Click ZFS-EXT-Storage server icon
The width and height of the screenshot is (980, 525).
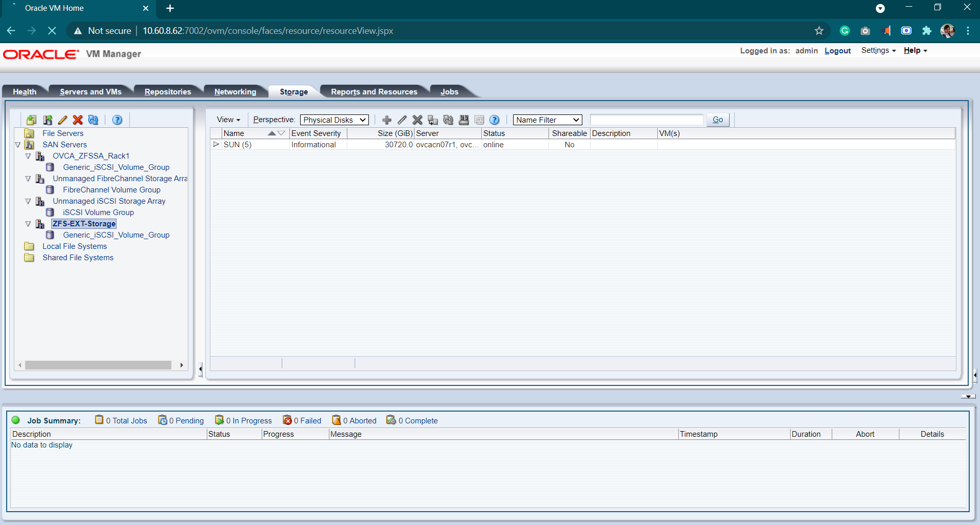click(x=40, y=224)
